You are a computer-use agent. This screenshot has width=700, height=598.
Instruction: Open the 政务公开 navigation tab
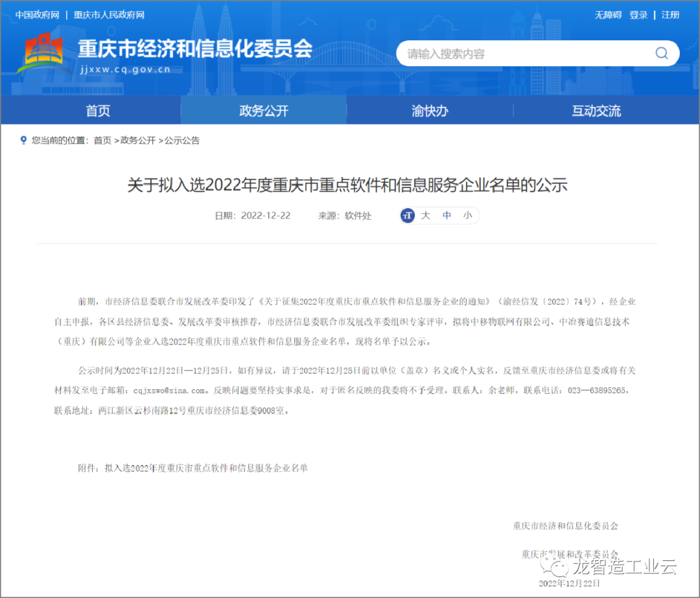[264, 111]
